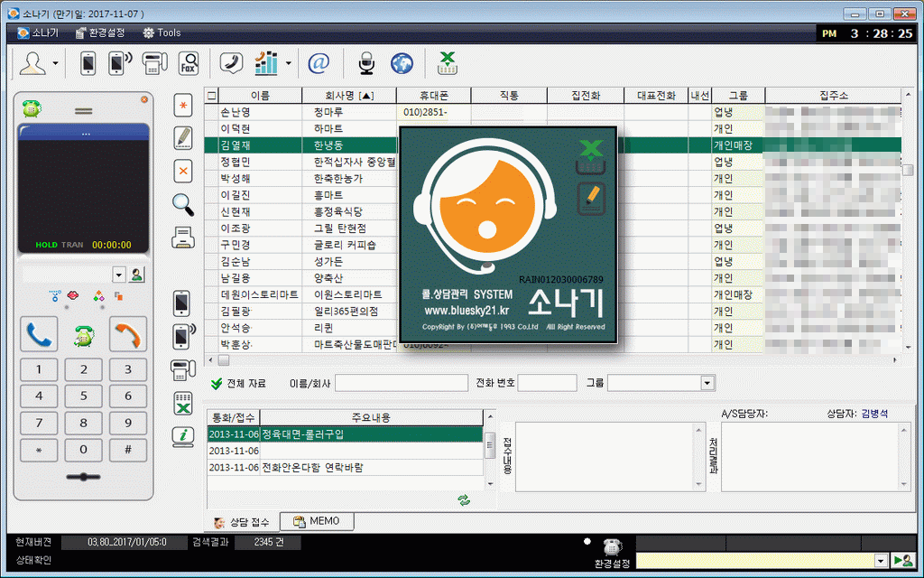Click the phone with signal waves icon
The width and height of the screenshot is (924, 578).
[x=120, y=63]
